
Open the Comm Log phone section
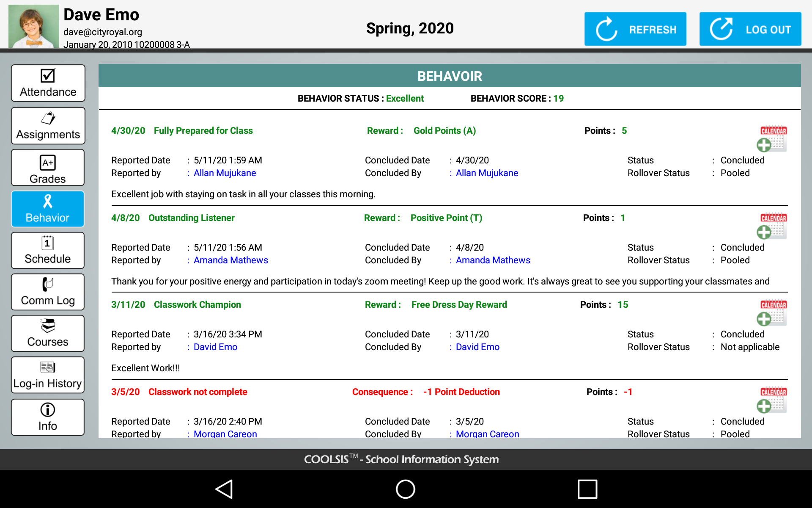(48, 292)
